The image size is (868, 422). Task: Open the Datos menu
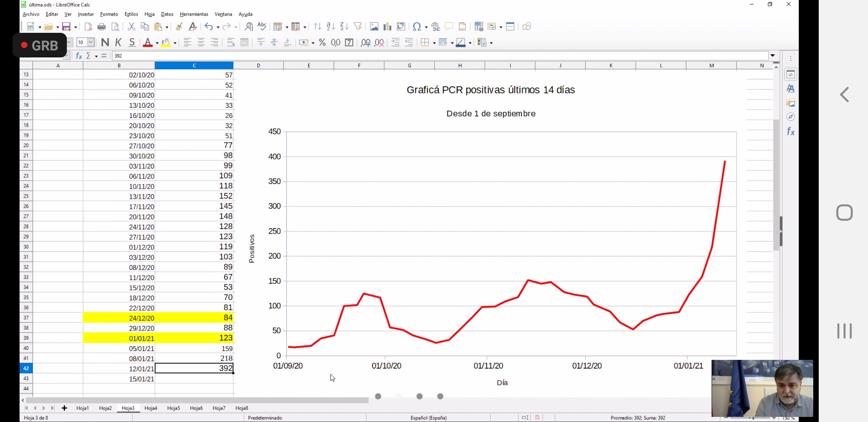pyautogui.click(x=167, y=14)
